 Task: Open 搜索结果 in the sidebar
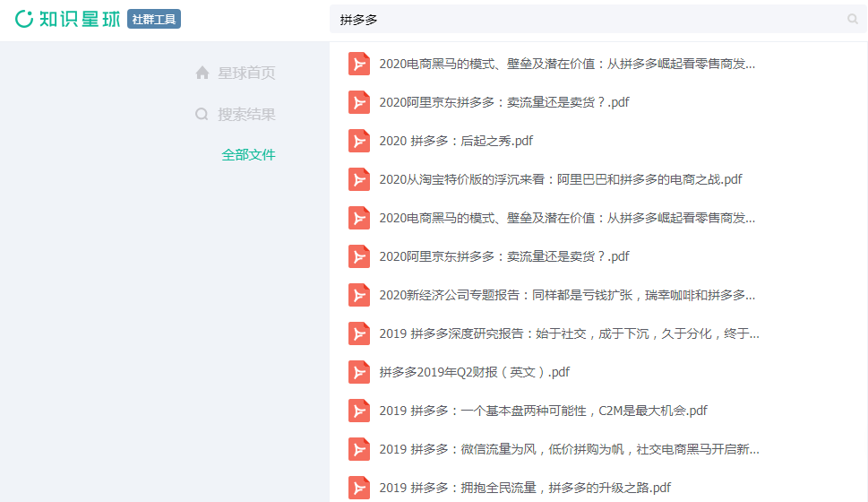[x=246, y=114]
